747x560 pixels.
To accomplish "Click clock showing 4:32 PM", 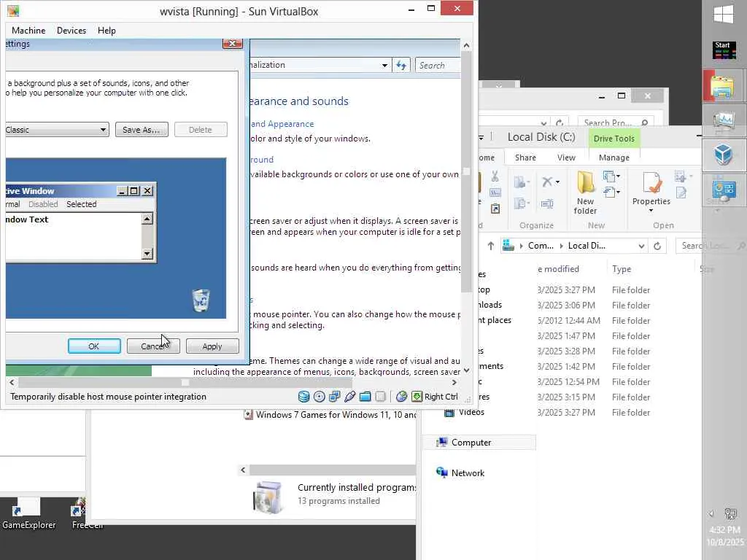I will tap(724, 529).
